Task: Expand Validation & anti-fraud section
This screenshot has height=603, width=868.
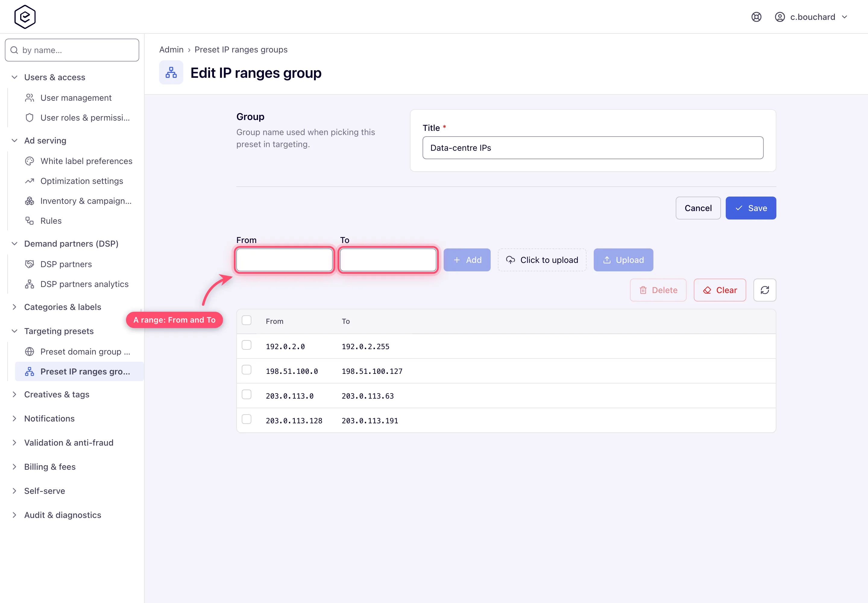Action: [14, 443]
